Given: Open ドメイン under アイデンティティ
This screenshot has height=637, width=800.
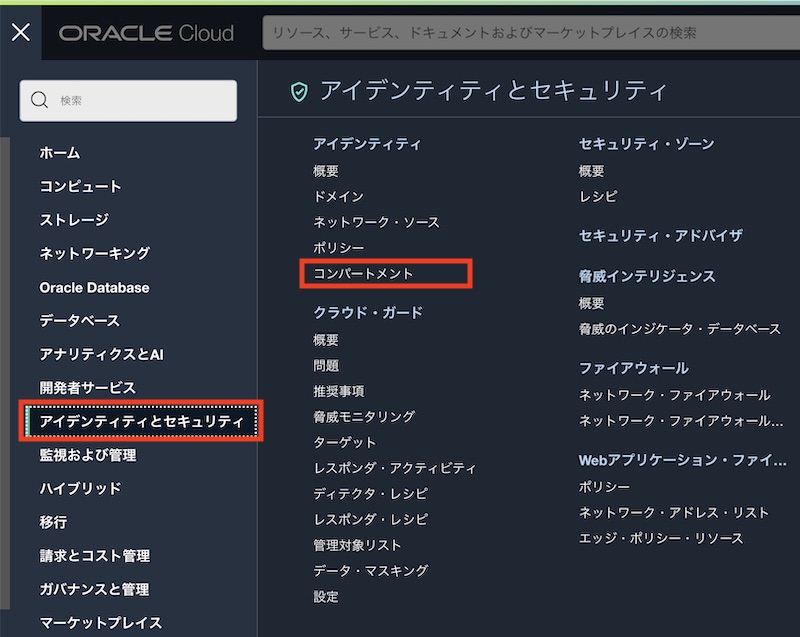Looking at the screenshot, I should (x=338, y=196).
